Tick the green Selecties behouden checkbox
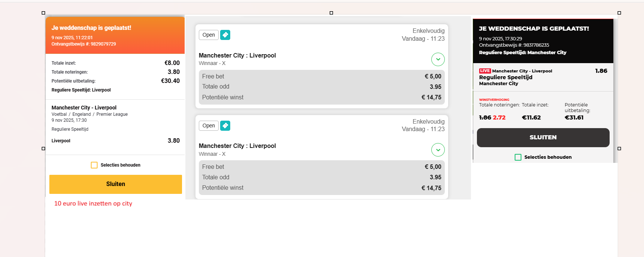 518,157
